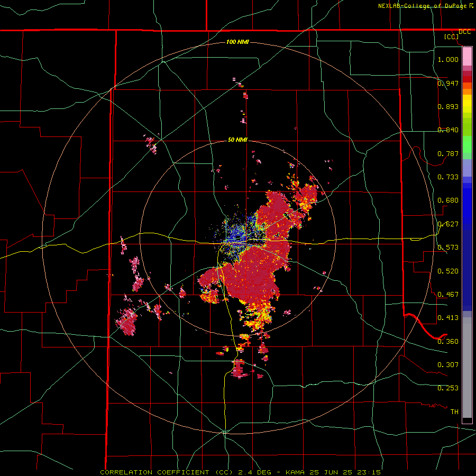Select the 0.893 scale value
This screenshot has height=476, width=476.
pyautogui.click(x=448, y=106)
